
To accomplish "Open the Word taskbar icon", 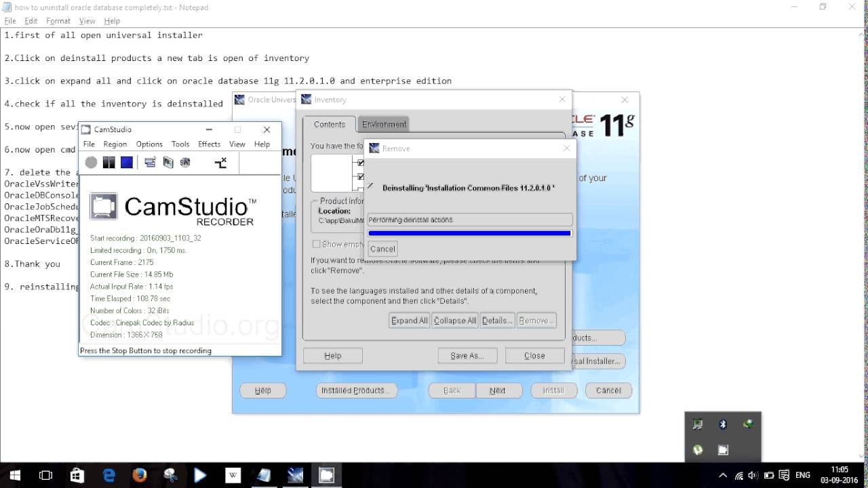I will 233,475.
